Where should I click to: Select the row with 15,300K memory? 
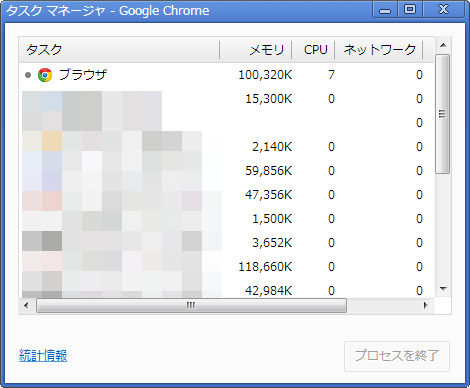[226, 99]
